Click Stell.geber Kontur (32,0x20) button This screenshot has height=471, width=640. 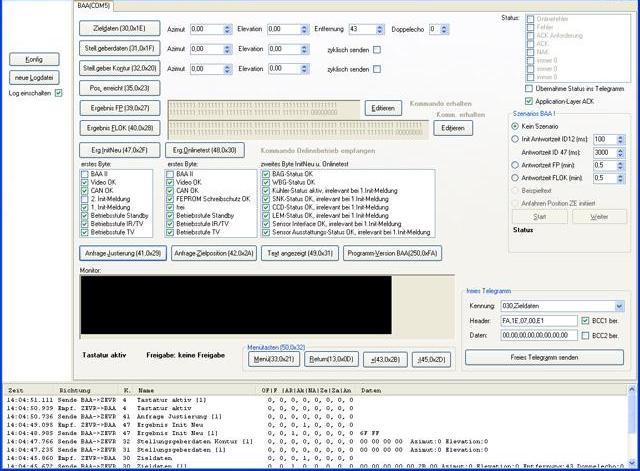pyautogui.click(x=120, y=68)
